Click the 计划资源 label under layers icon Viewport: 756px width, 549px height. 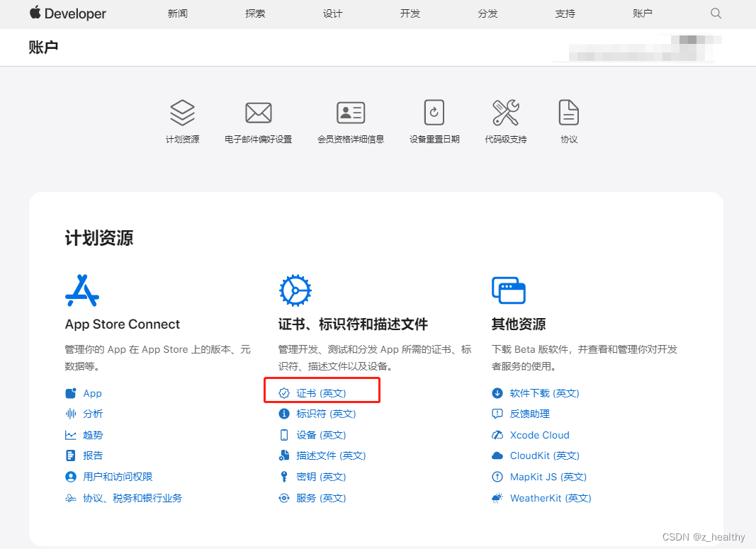(x=182, y=140)
